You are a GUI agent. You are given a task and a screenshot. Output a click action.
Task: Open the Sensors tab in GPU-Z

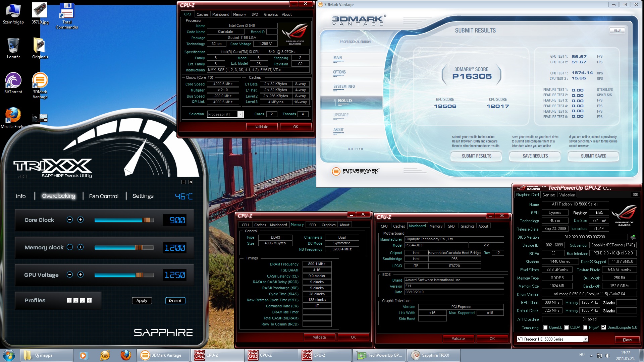pos(549,195)
